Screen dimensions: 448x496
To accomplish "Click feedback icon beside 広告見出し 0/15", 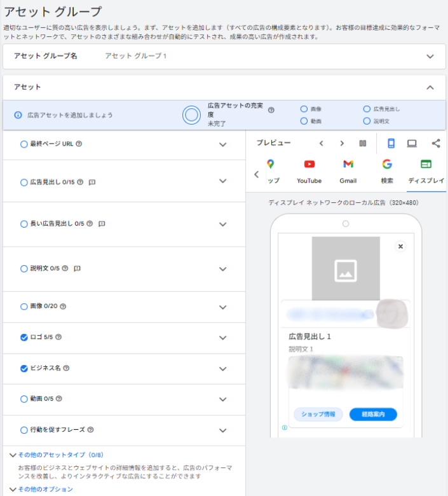I will (92, 183).
